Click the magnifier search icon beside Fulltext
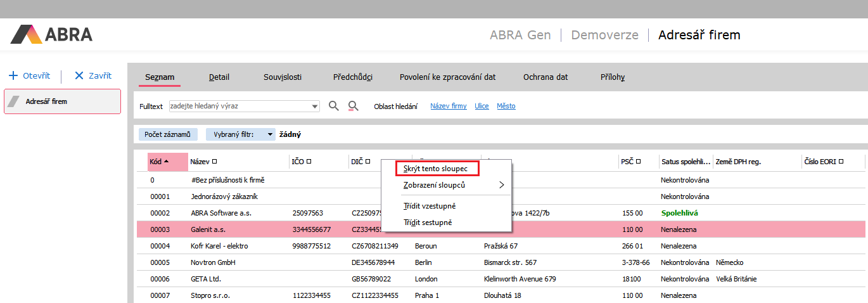This screenshot has width=868, height=303. 334,106
